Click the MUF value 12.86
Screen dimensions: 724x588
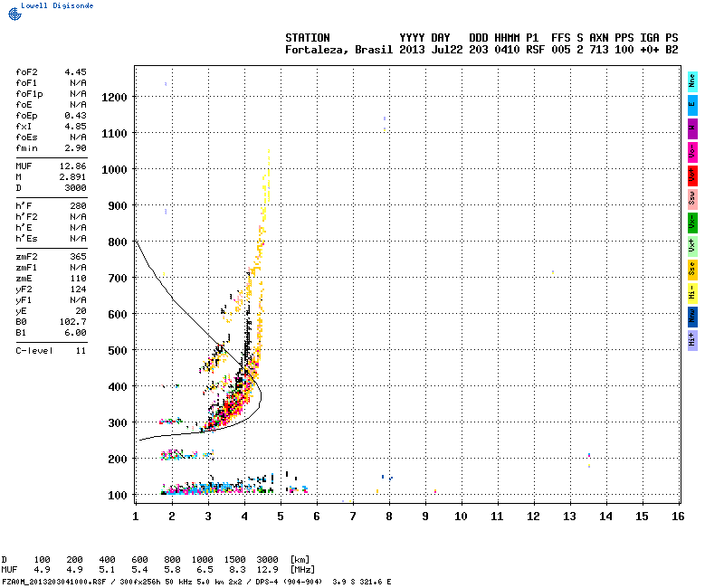click(72, 166)
